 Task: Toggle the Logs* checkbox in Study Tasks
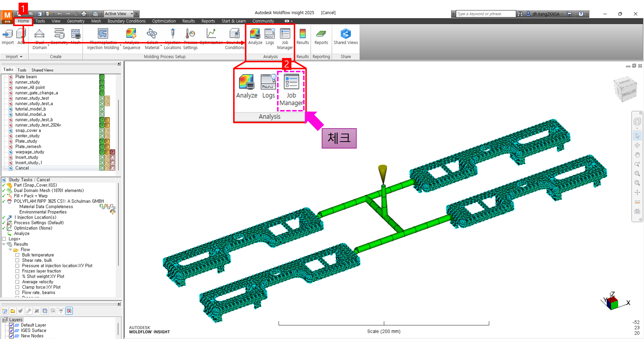[4, 239]
